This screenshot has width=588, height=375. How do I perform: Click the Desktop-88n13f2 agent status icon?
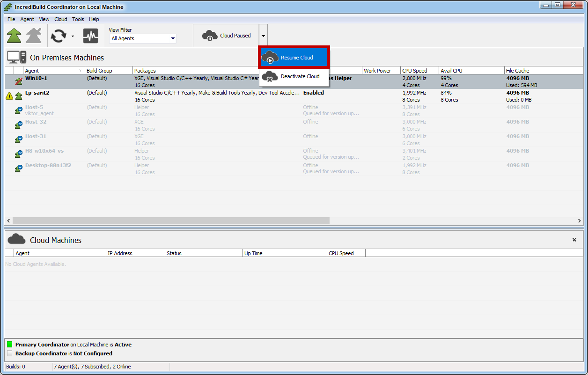[19, 169]
